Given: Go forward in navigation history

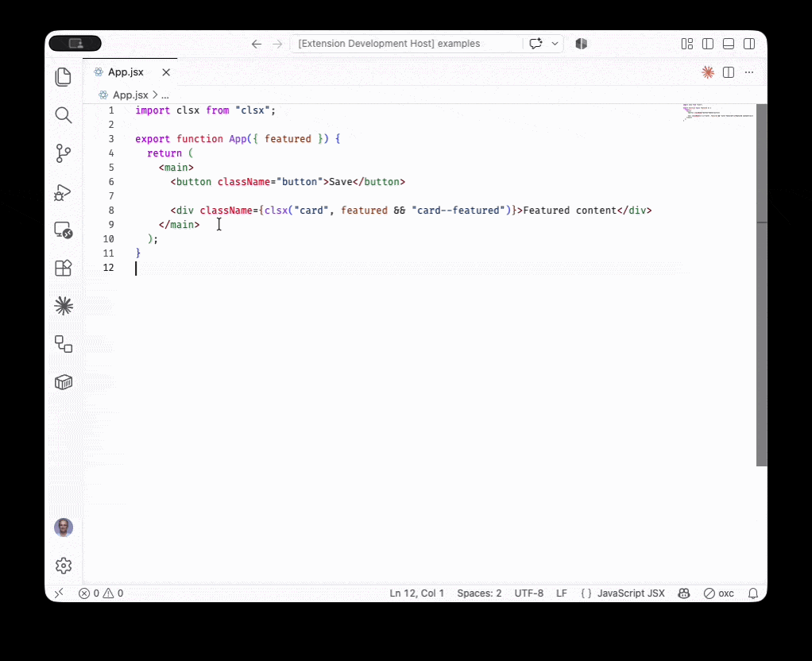Looking at the screenshot, I should click(x=277, y=44).
